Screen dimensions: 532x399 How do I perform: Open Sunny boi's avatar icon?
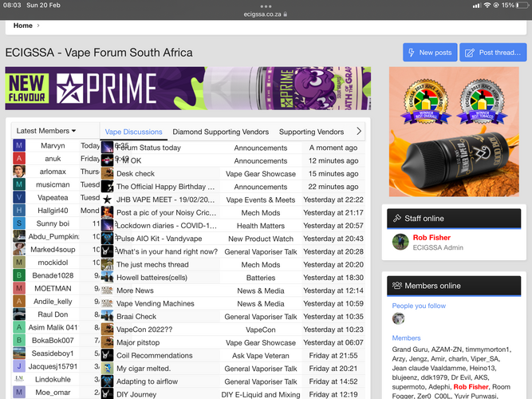[x=19, y=223]
